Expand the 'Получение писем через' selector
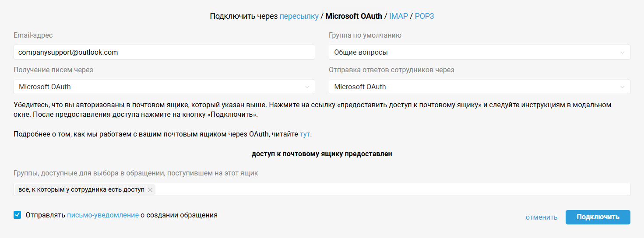 click(x=164, y=87)
